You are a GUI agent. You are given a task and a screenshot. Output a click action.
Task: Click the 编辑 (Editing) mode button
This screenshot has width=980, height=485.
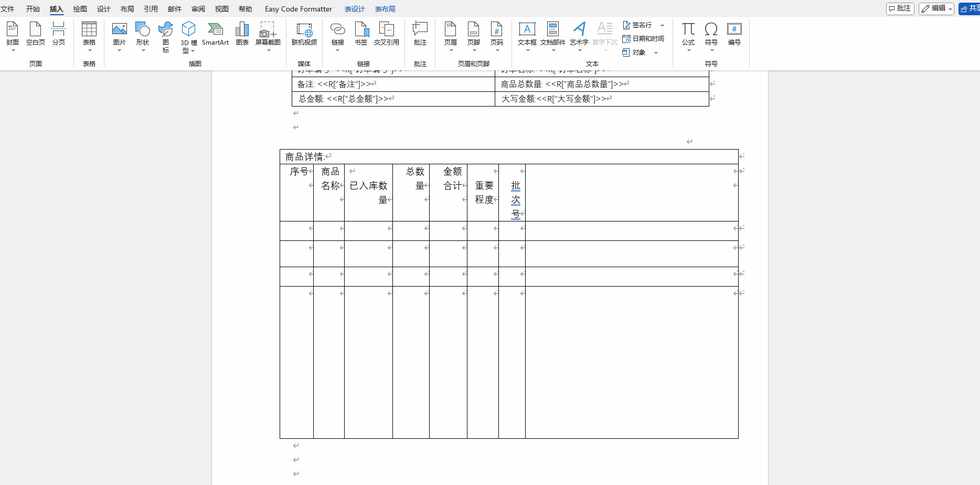click(x=936, y=8)
